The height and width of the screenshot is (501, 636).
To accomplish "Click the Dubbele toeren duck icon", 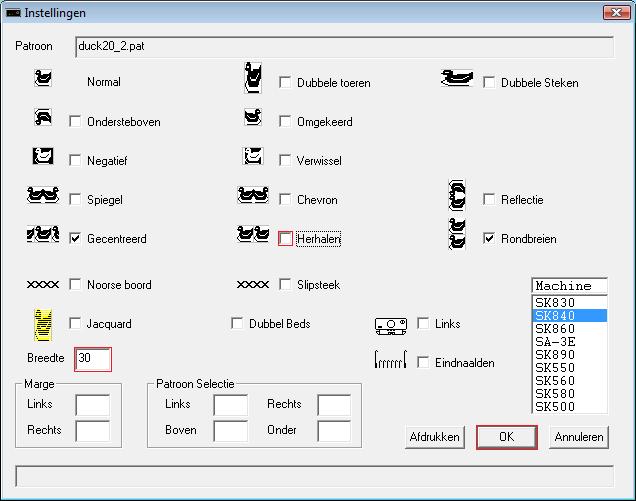I will click(x=254, y=78).
